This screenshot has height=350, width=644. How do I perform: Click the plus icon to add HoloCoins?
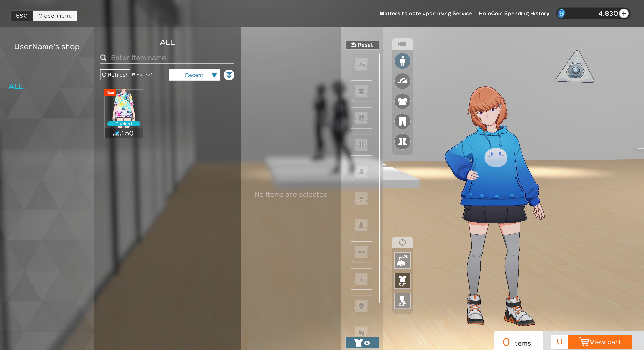tap(624, 13)
